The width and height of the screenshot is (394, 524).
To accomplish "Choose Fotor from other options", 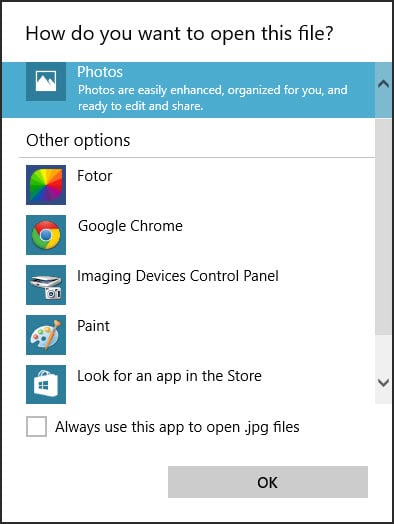I will pos(95,176).
